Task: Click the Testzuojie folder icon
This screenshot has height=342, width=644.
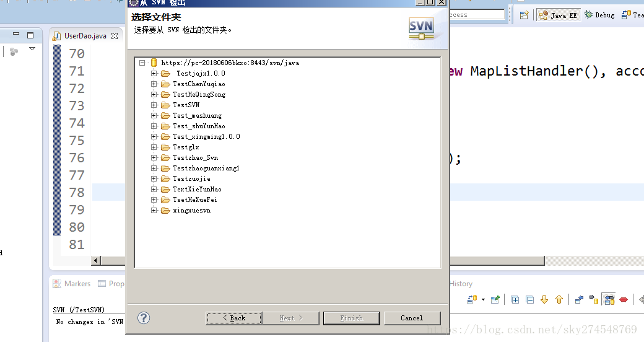Action: 165,179
